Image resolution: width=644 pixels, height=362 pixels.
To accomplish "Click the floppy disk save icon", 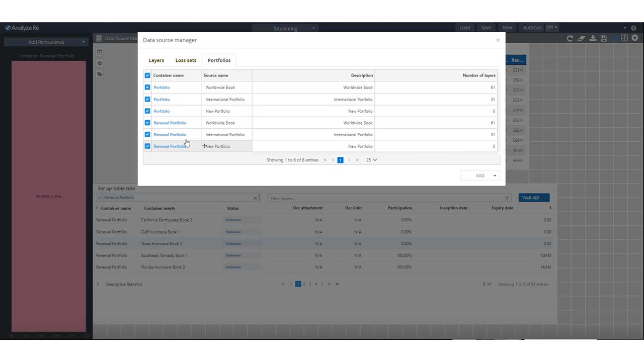I will (x=604, y=39).
